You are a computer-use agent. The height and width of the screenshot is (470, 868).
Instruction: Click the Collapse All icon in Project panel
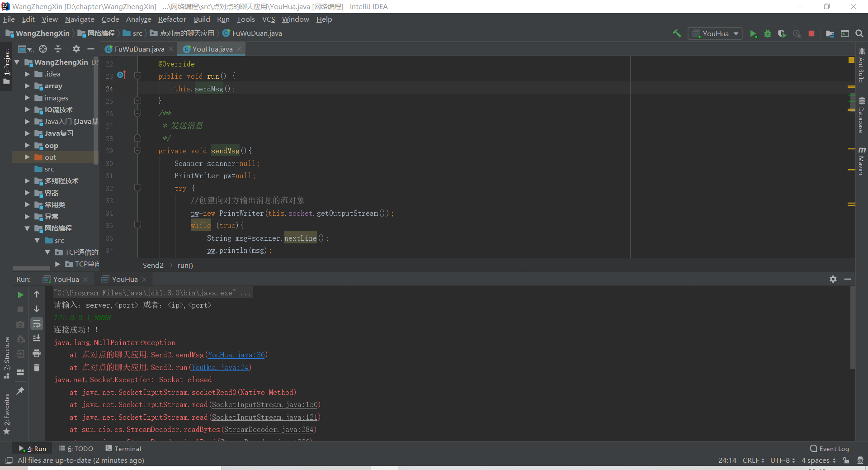58,49
